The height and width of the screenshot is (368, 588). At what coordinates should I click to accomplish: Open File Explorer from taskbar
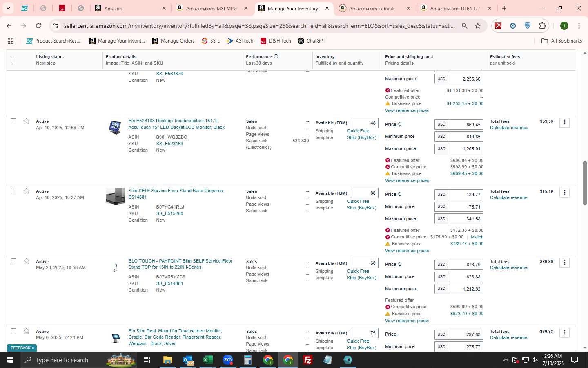point(167,360)
